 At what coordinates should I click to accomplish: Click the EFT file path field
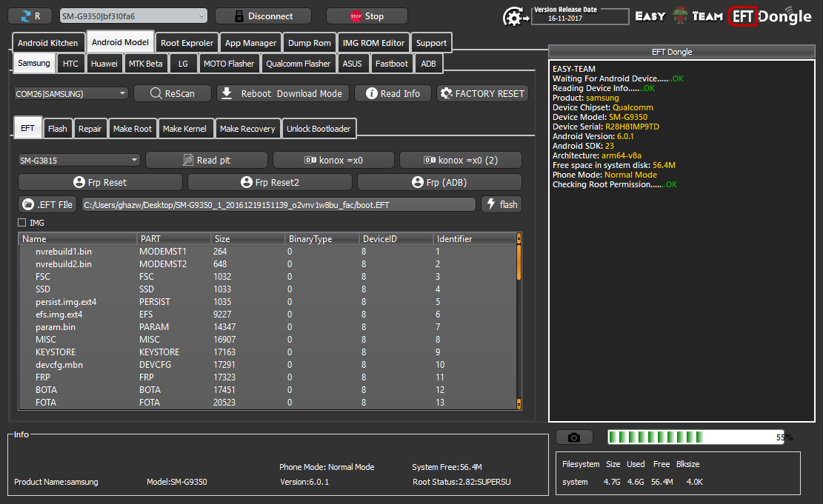(x=279, y=204)
